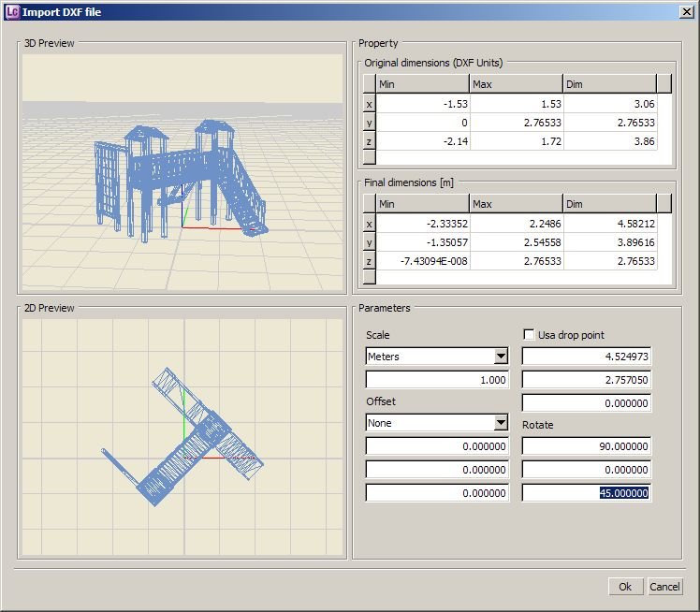This screenshot has height=612, width=700.
Task: Click Dim column header in Original dimensions
Action: pos(610,84)
